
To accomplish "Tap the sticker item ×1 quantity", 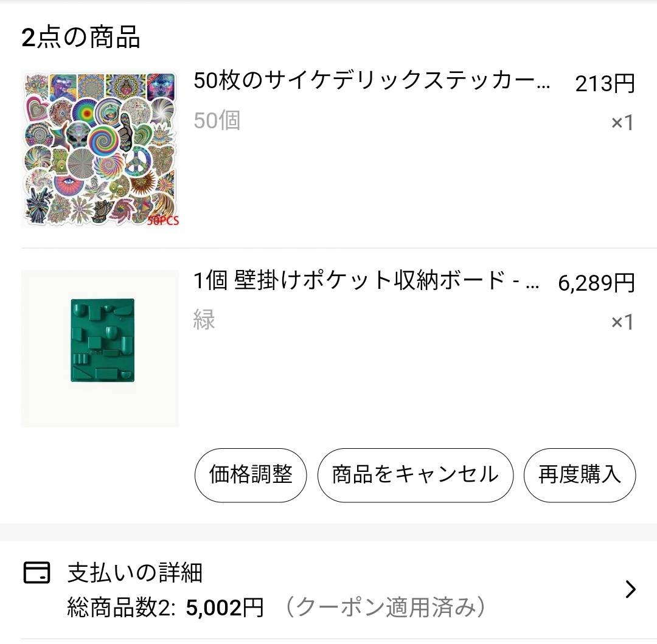I will [x=622, y=123].
